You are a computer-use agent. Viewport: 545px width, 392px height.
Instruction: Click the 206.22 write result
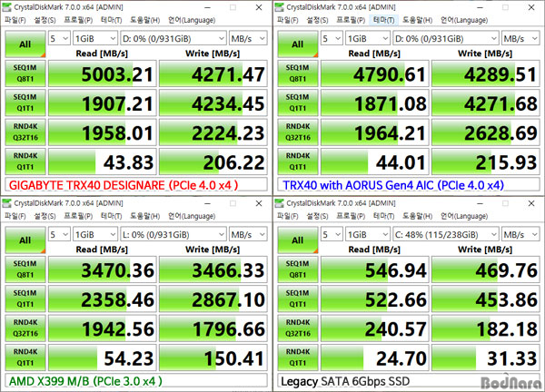(213, 162)
